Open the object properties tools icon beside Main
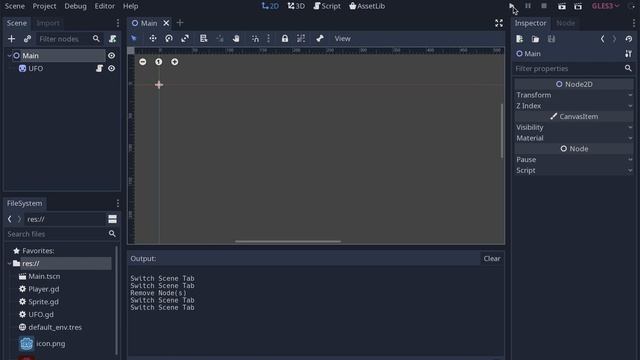 (x=628, y=54)
